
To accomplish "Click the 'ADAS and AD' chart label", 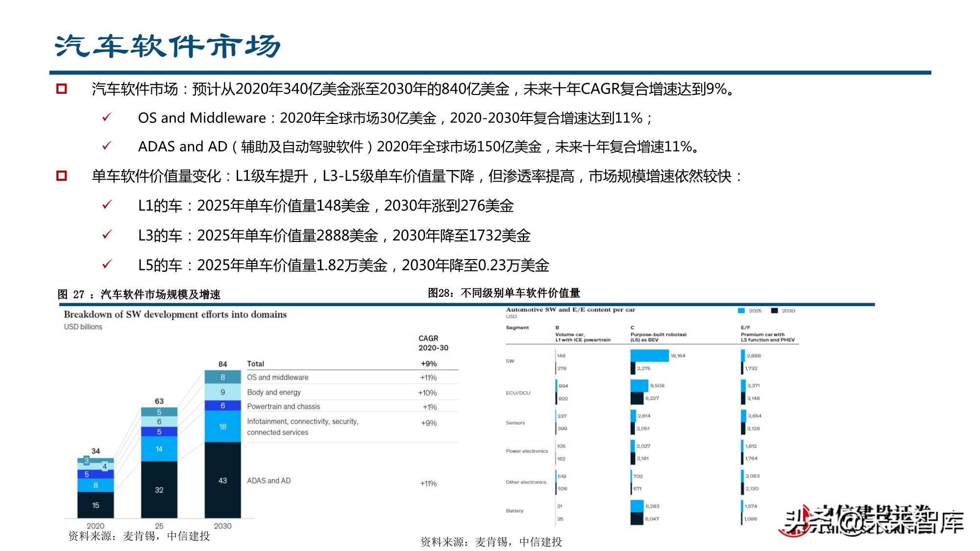I will pyautogui.click(x=269, y=481).
